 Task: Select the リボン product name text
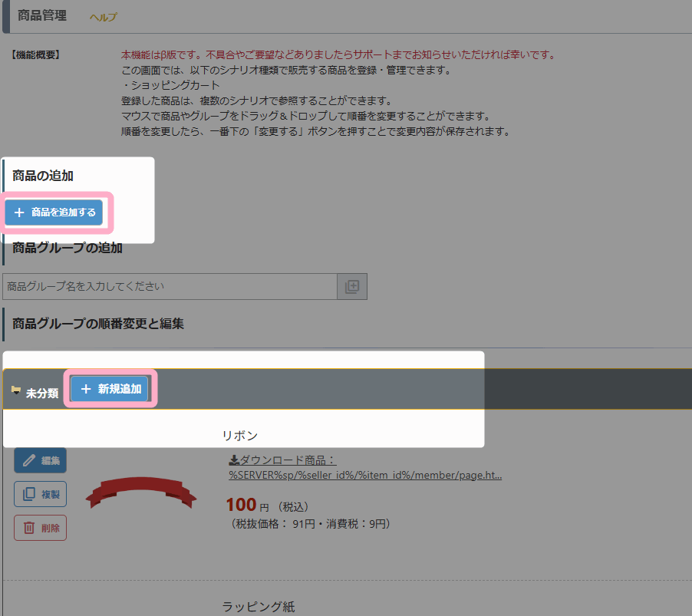coord(239,436)
